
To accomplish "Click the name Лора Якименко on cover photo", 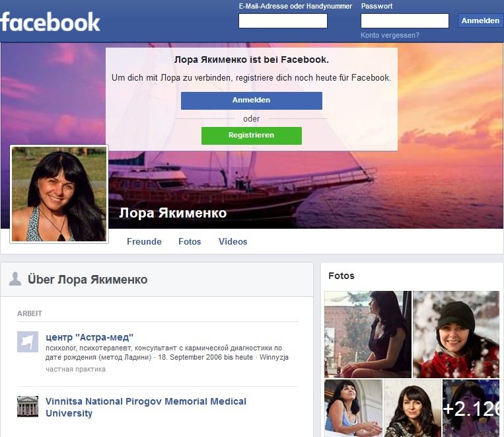I will pos(173,213).
